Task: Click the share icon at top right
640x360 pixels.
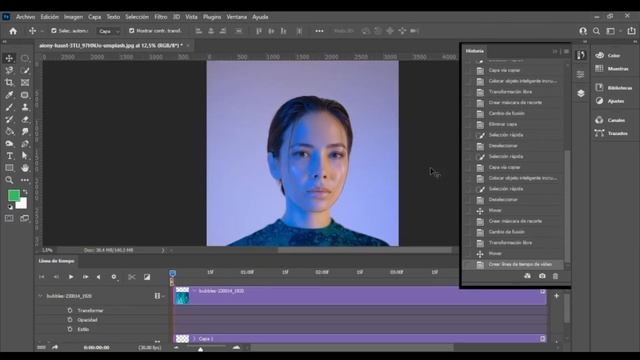Action: pos(631,31)
